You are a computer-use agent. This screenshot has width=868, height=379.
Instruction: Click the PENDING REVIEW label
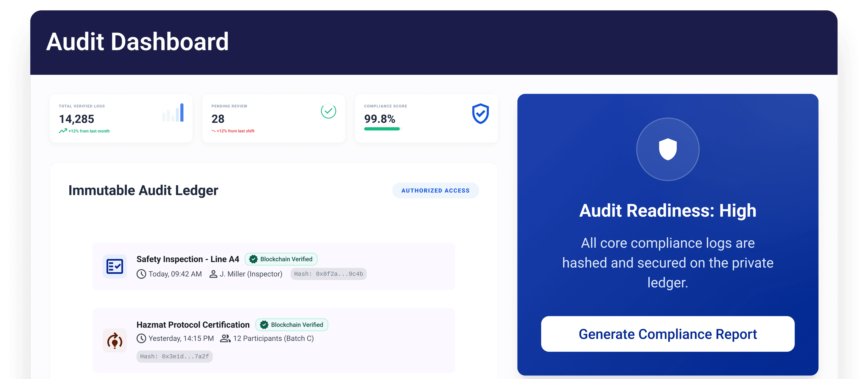(229, 106)
